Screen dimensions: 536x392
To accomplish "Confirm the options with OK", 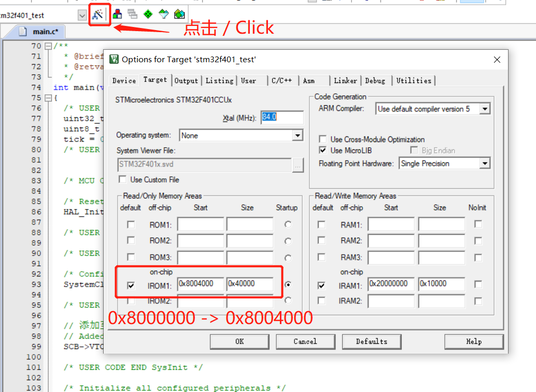I will (239, 341).
